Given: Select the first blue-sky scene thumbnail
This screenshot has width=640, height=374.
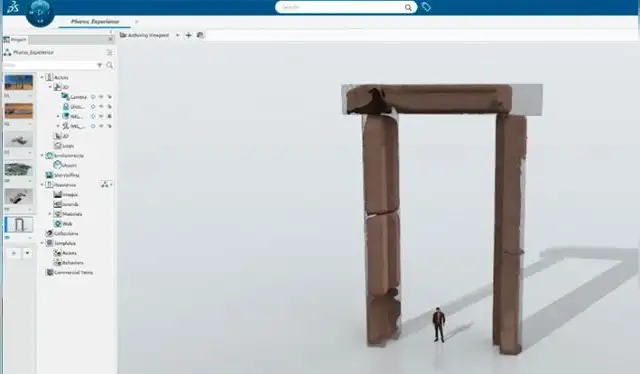Looking at the screenshot, I should tap(19, 83).
